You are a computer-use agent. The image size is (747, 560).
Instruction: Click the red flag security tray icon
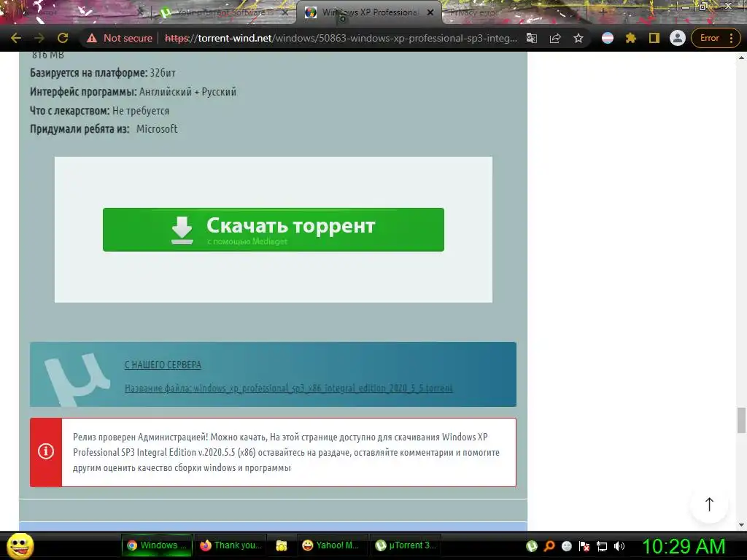click(584, 546)
